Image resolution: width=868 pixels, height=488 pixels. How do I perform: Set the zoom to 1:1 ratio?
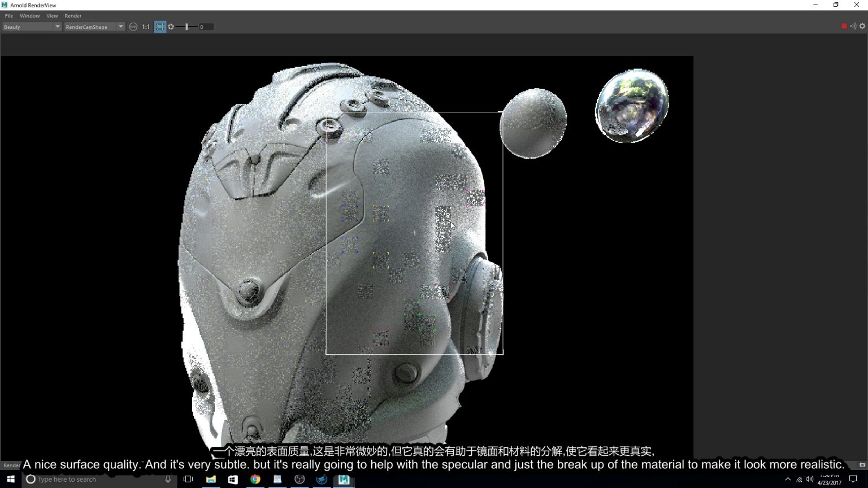point(146,27)
